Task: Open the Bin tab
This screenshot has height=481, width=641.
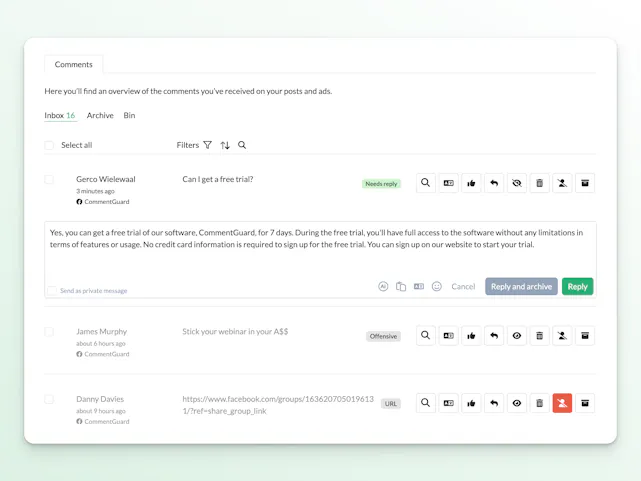Action: tap(129, 116)
